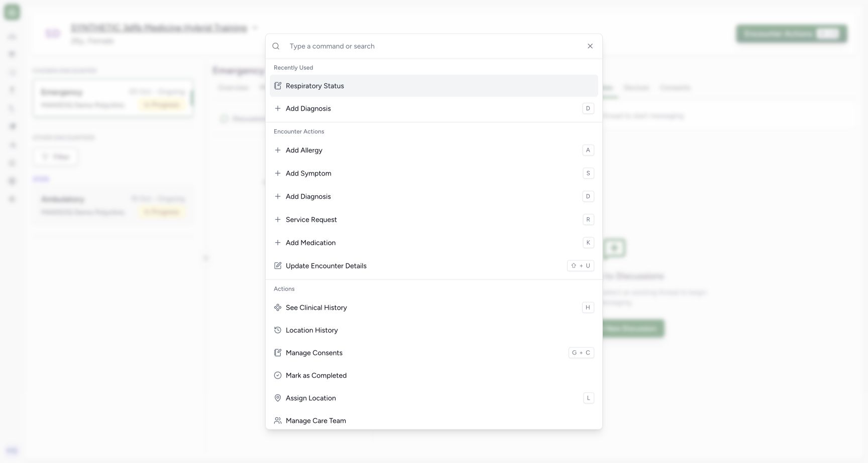Choose Add Diagnosis under Encounter Actions
Image resolution: width=868 pixels, height=463 pixels.
(434, 197)
